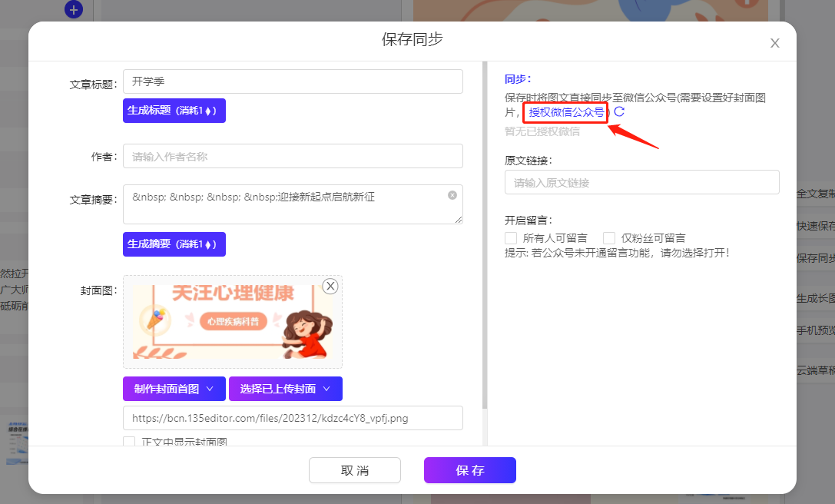The image size is (835, 504).
Task: Click the 原文链接 input field
Action: pyautogui.click(x=641, y=182)
